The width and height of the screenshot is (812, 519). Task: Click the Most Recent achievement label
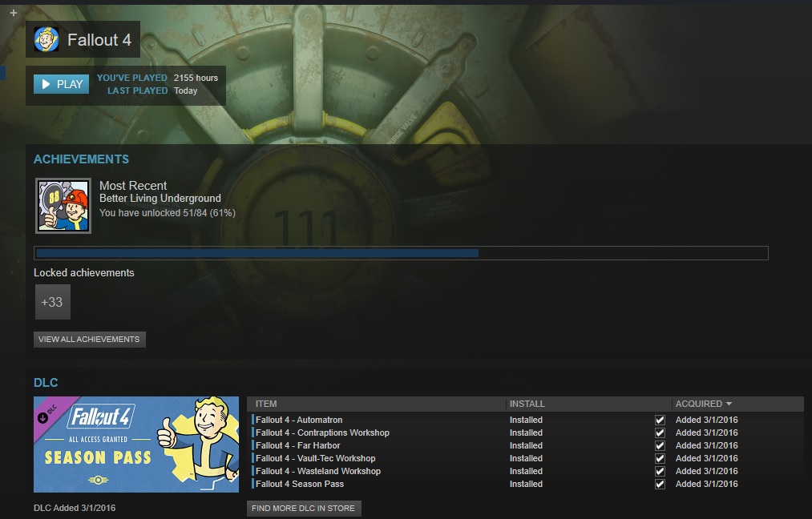point(133,186)
